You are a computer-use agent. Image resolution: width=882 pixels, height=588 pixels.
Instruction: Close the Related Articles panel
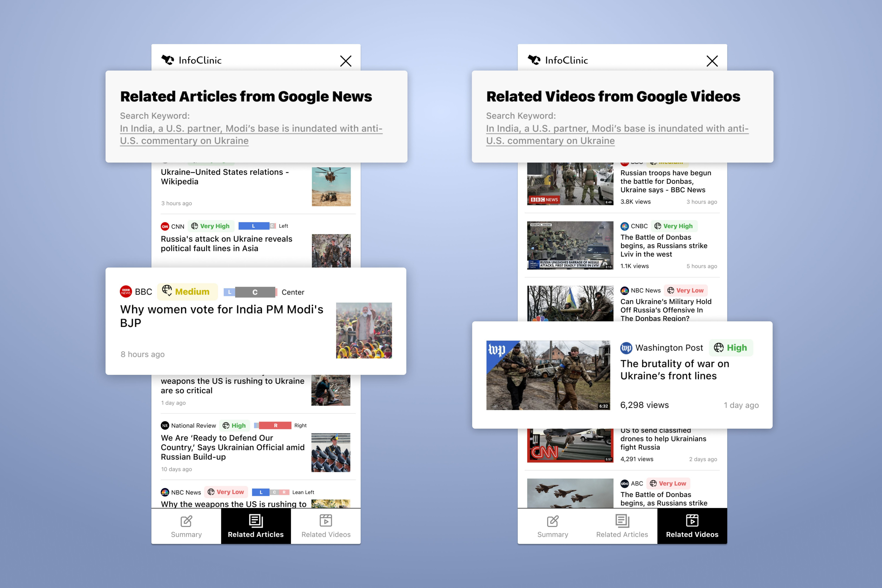(345, 61)
